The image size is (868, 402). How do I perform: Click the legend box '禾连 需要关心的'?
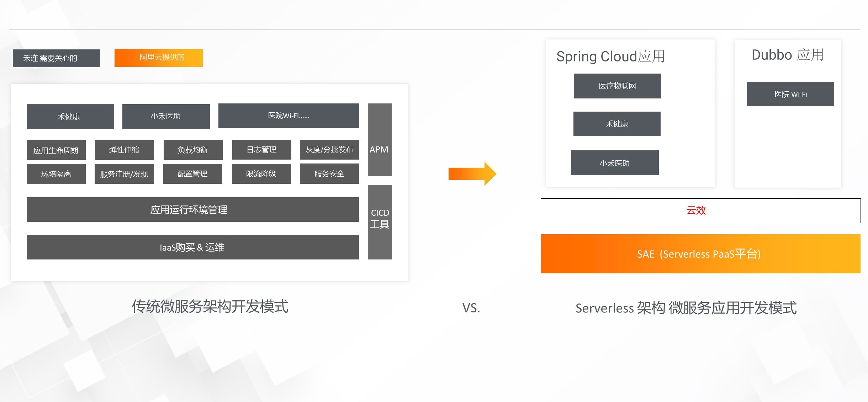tap(57, 58)
